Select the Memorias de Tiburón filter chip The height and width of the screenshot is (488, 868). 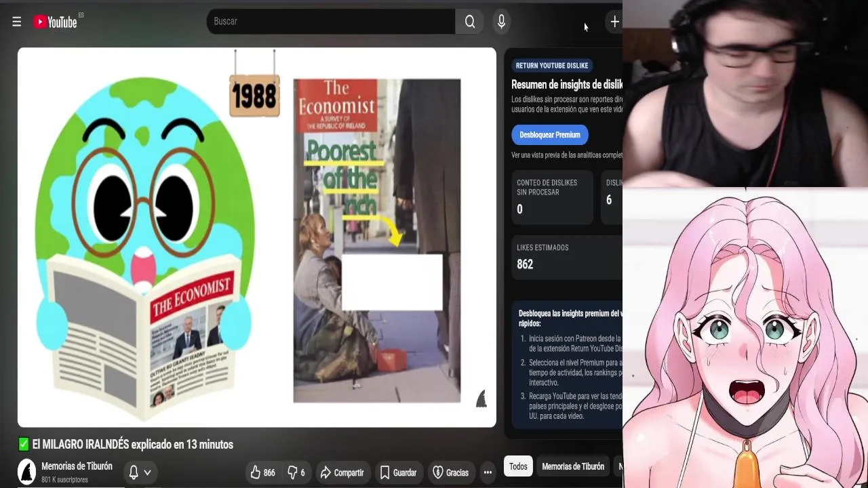(x=573, y=466)
